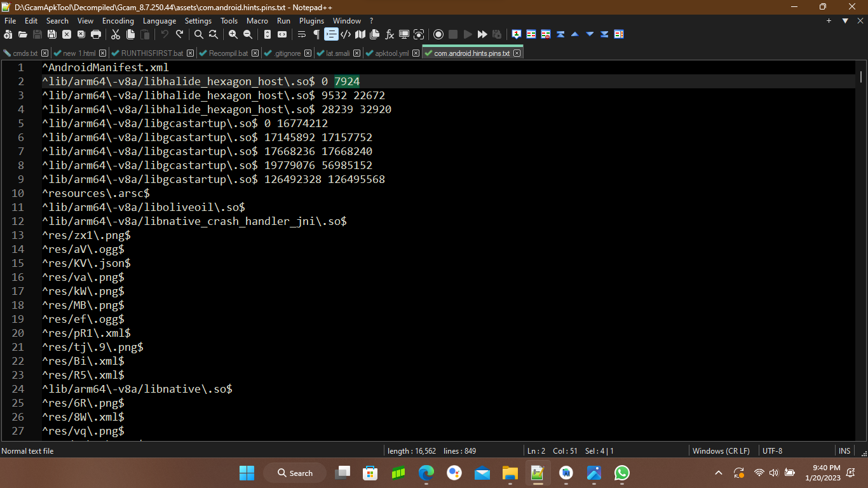Viewport: 868px width, 488px height.
Task: Toggle synchronize vertical scrolling icon
Action: coord(268,34)
